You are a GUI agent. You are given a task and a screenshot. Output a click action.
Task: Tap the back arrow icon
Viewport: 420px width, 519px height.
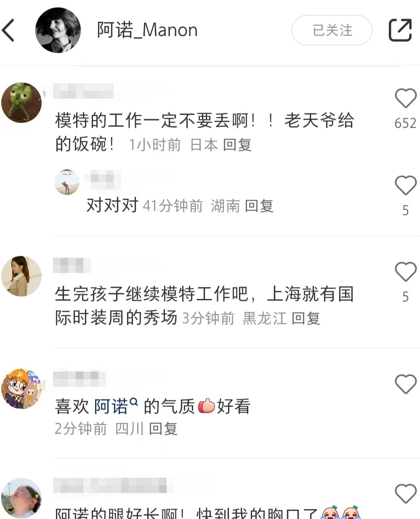[8, 30]
